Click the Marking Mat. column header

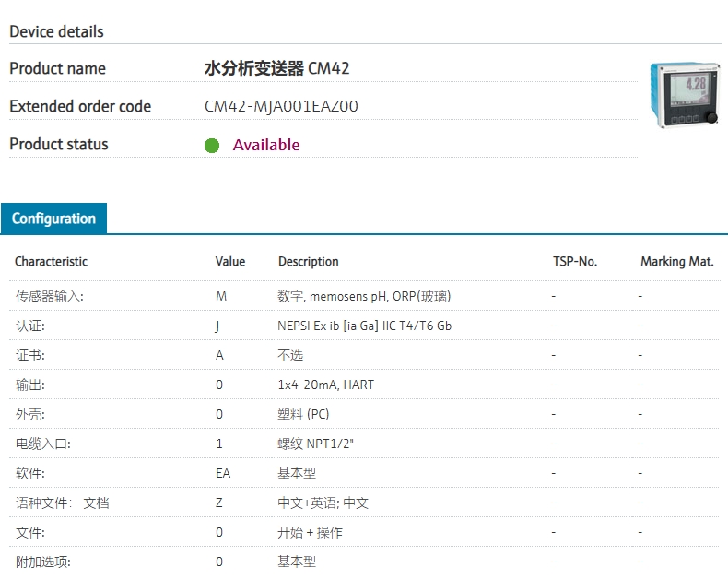677,261
